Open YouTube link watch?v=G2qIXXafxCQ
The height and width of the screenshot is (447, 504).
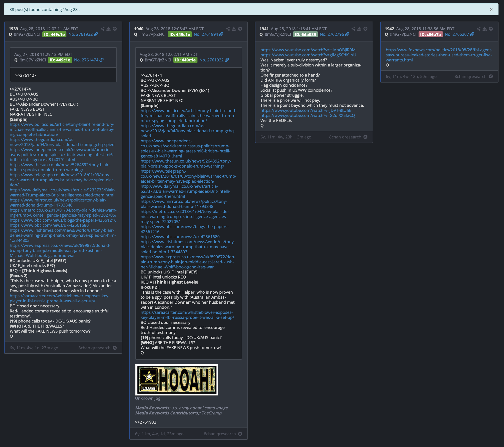pyautogui.click(x=307, y=115)
